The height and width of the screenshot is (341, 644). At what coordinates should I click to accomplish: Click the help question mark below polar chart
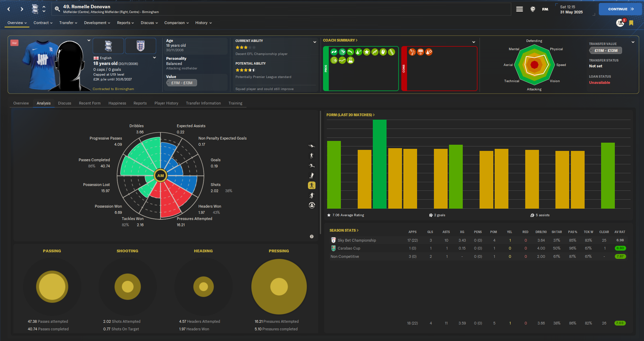[312, 236]
